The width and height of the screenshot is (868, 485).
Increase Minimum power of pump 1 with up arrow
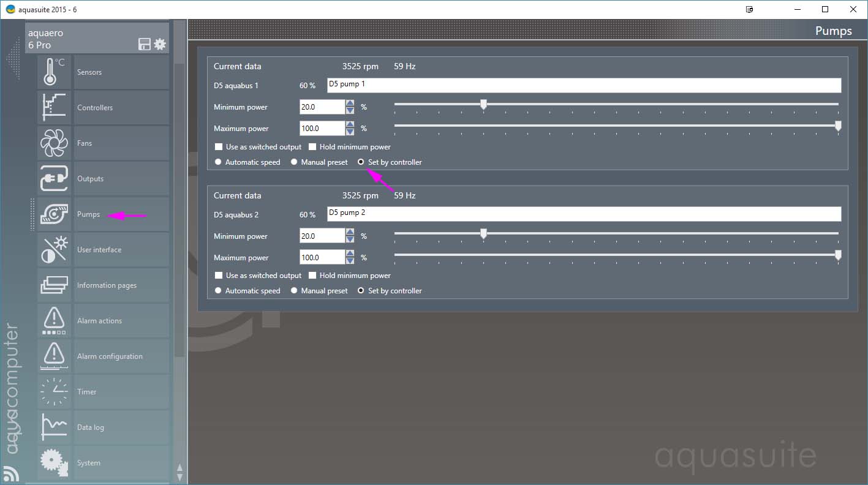(x=350, y=103)
